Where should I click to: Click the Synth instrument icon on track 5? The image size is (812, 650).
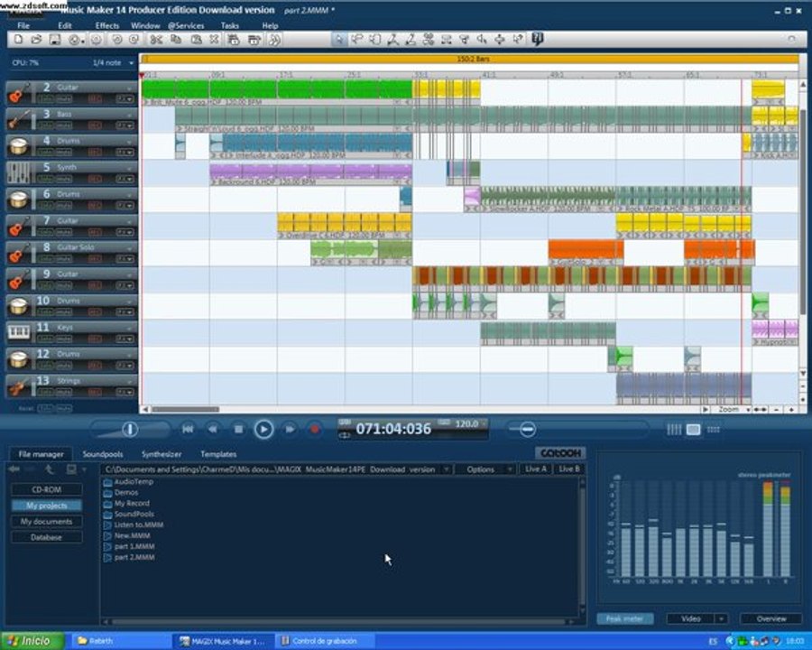[18, 172]
